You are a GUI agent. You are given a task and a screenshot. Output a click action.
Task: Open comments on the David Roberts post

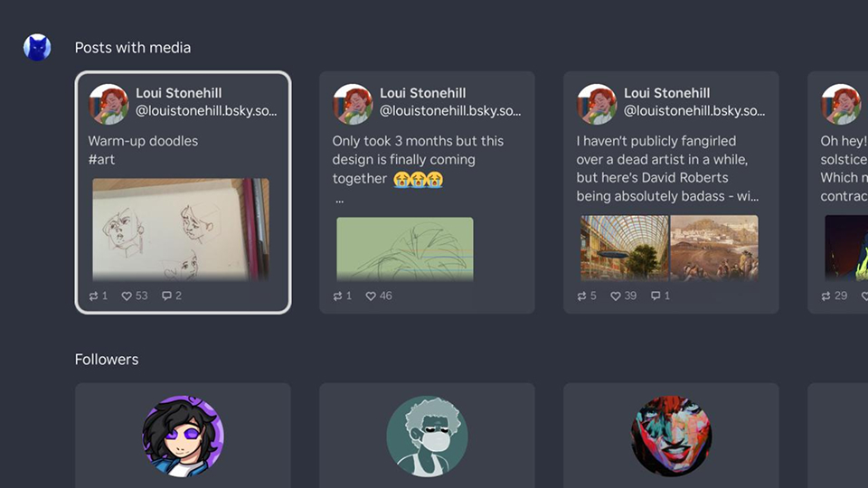click(x=660, y=296)
